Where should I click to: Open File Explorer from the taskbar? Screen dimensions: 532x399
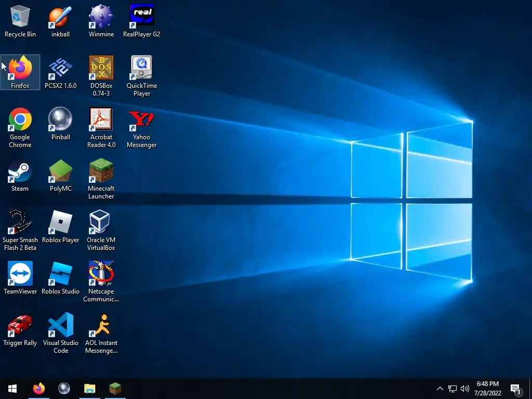(x=90, y=389)
